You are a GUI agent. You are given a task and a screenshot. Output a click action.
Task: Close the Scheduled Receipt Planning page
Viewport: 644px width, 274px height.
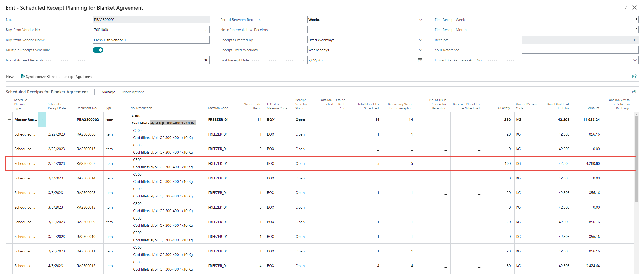634,8
